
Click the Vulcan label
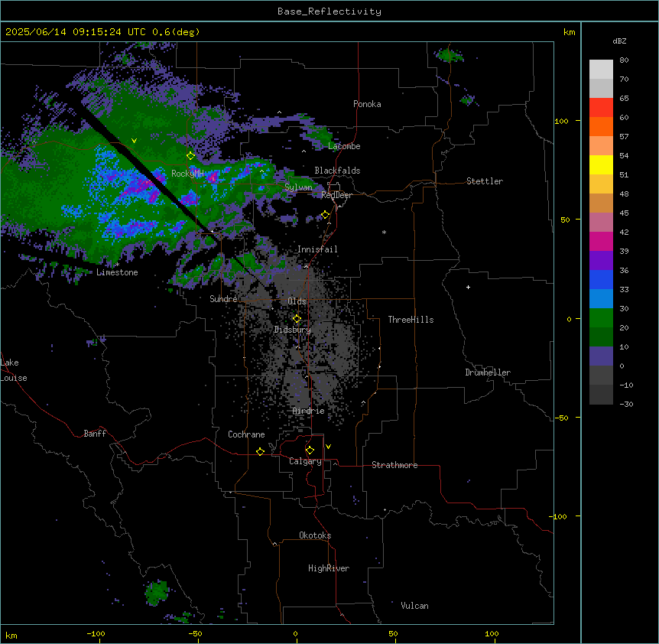point(414,606)
